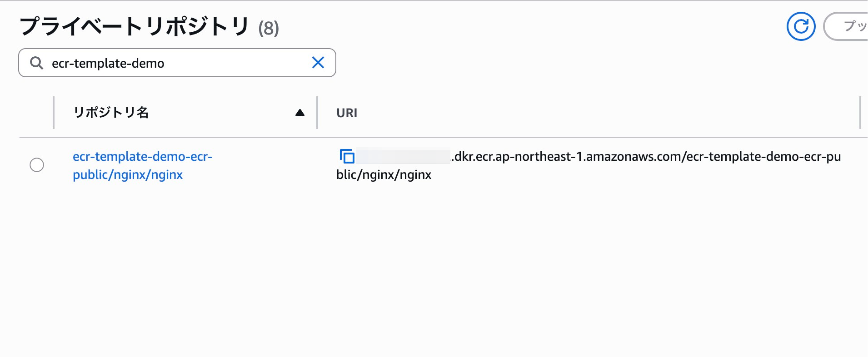This screenshot has height=357, width=868.
Task: Click the ascending sort arrow
Action: pyautogui.click(x=300, y=113)
